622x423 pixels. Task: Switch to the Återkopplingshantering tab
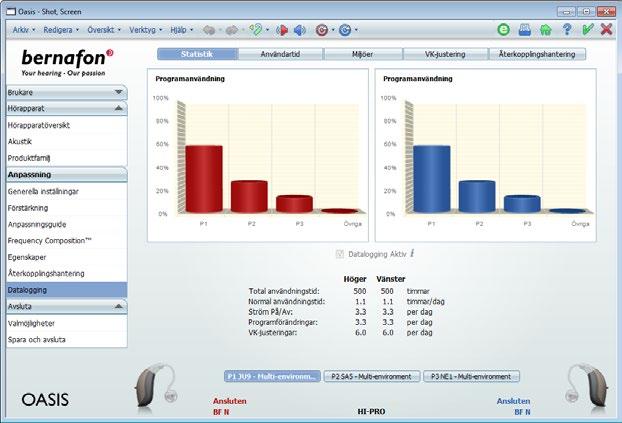click(x=537, y=54)
